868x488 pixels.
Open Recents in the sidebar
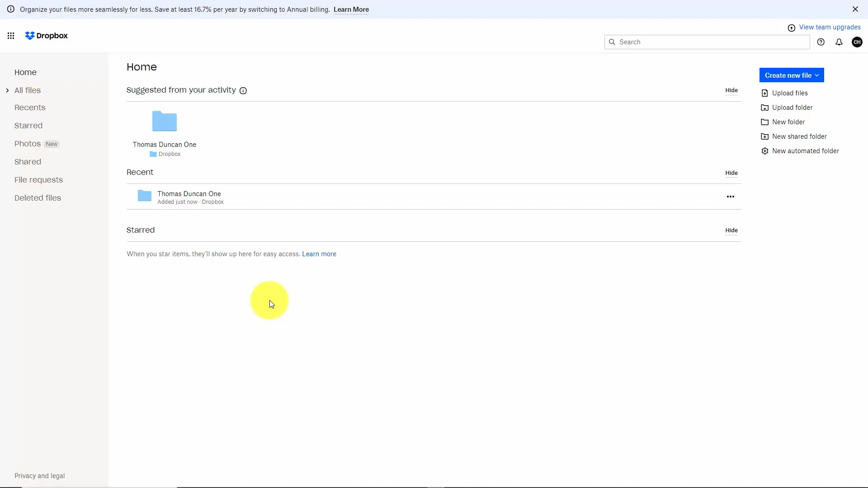(30, 108)
